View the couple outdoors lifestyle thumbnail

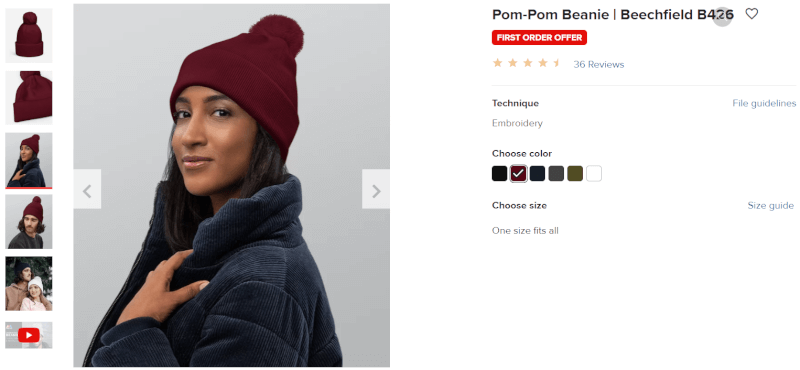pos(29,284)
